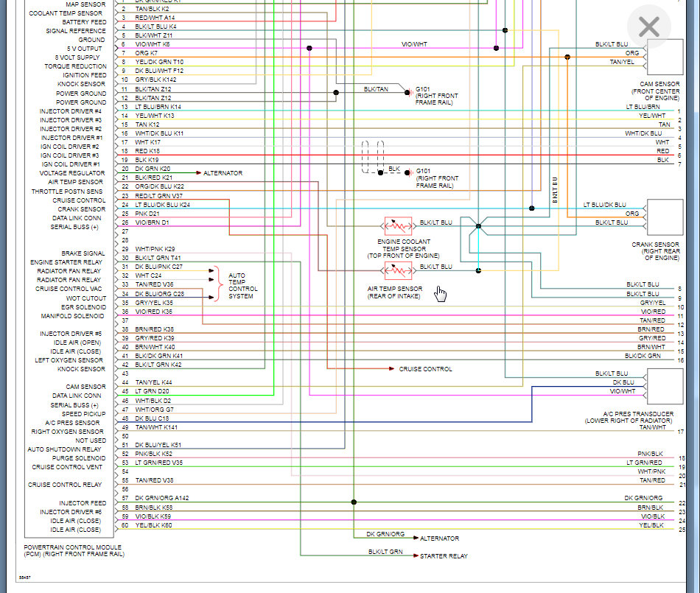Click the ALTERNATOR arrow label at pin 20
The image size is (700, 593).
[223, 173]
